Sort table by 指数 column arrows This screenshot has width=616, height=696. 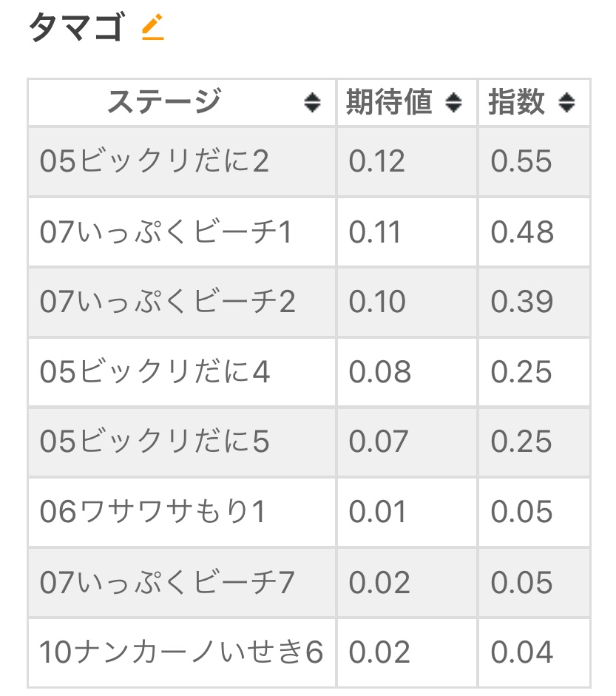click(x=566, y=103)
